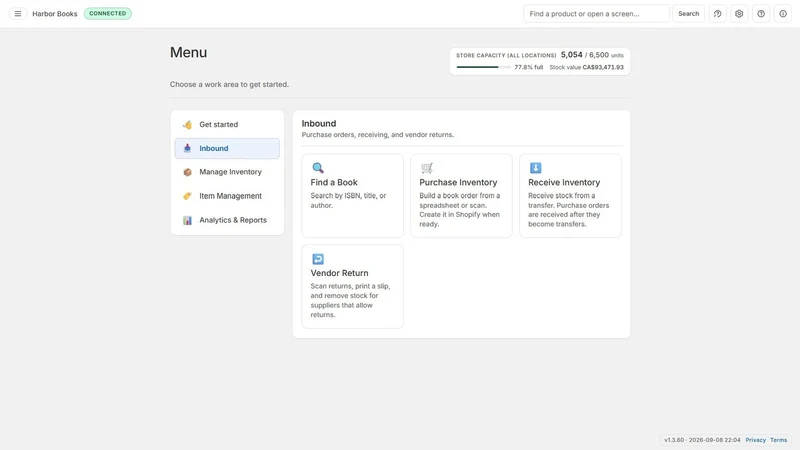The image size is (800, 450).
Task: Open the Privacy link in footer
Action: tap(756, 440)
